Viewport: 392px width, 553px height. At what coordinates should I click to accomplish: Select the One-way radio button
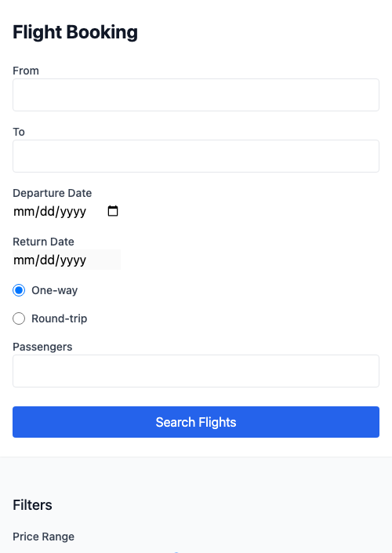[19, 290]
